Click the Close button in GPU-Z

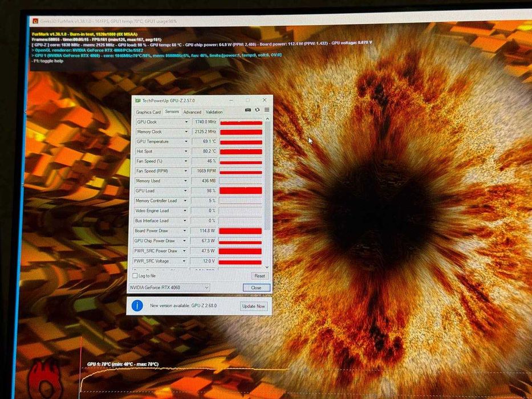[x=257, y=288]
